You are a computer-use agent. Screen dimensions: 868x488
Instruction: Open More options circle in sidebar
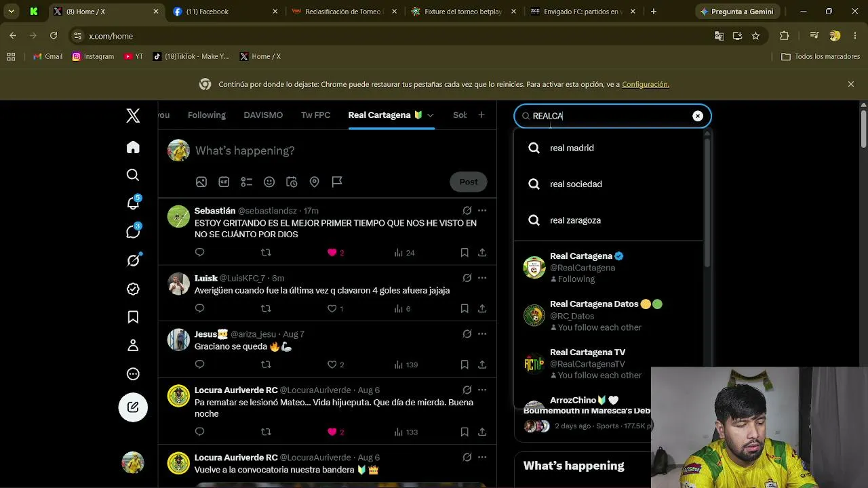[133, 374]
